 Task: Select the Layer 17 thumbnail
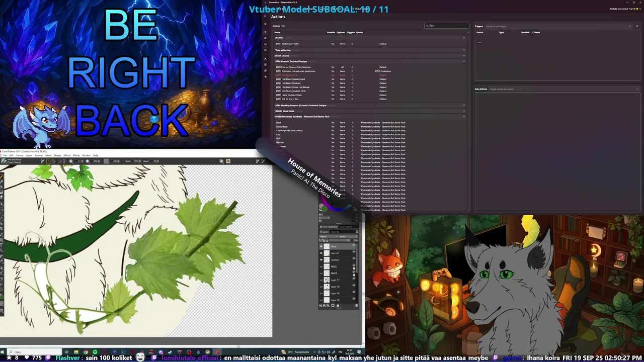(327, 280)
